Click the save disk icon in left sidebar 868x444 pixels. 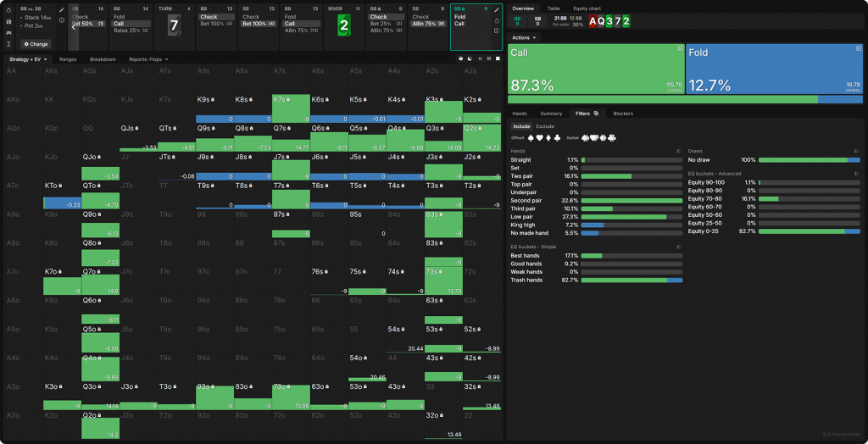pyautogui.click(x=8, y=21)
